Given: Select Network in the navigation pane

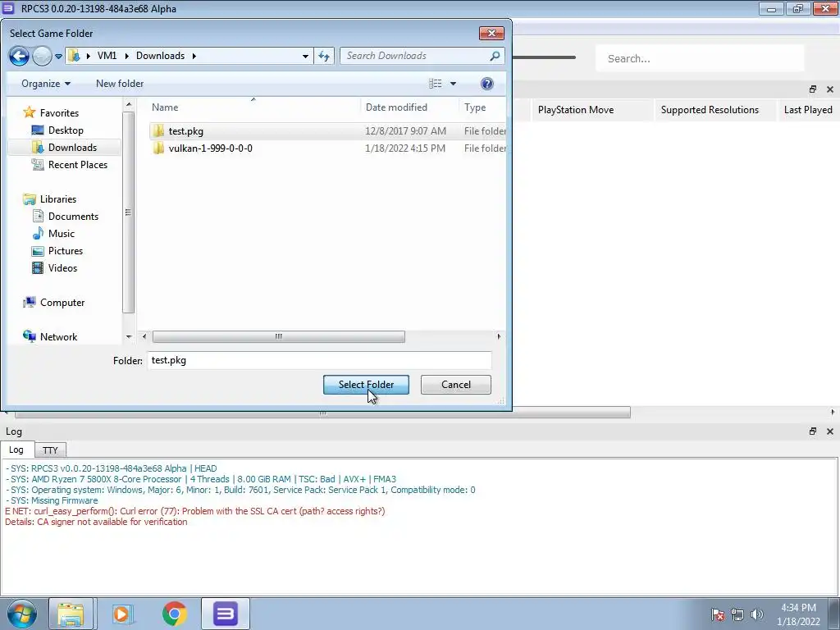Looking at the screenshot, I should coord(58,337).
